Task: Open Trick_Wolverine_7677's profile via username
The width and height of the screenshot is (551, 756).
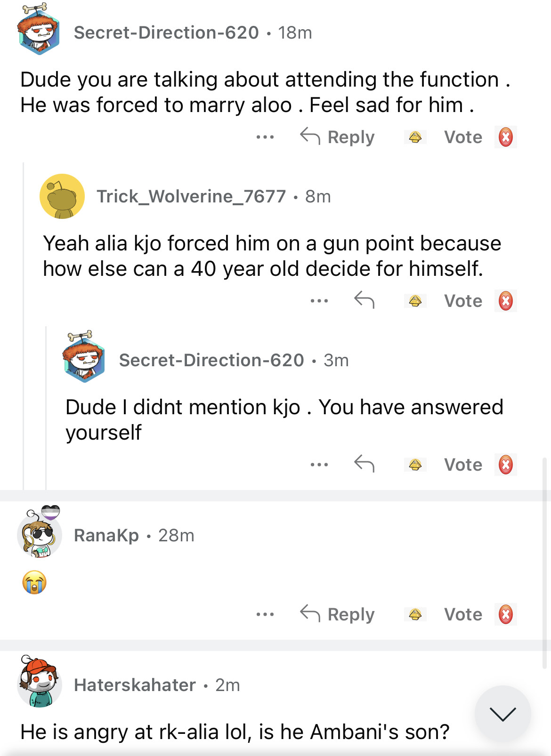Action: [x=191, y=196]
